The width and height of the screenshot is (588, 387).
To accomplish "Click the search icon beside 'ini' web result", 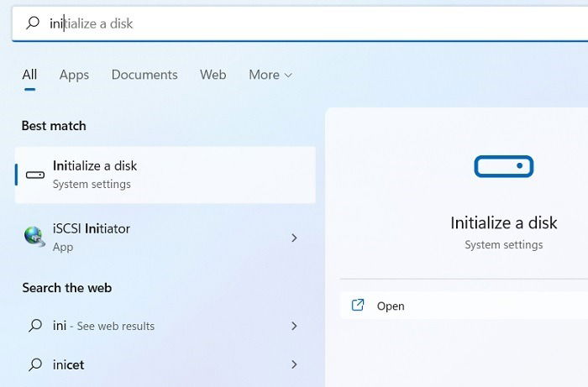I will point(35,326).
